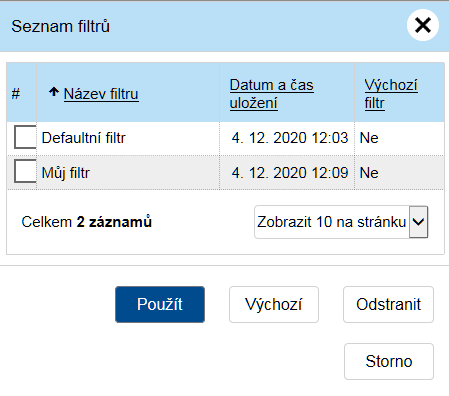
Task: Click the Výchozí button
Action: [x=274, y=304]
